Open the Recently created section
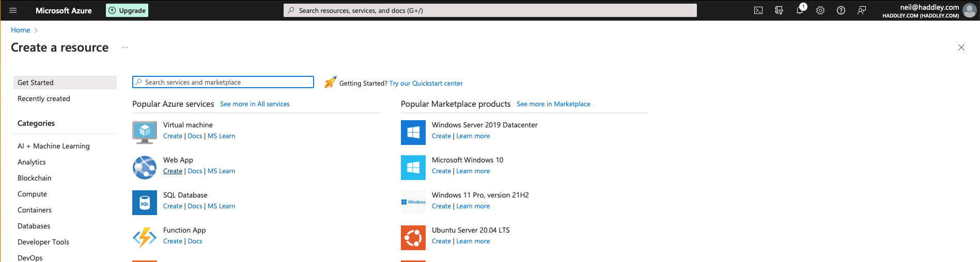 [44, 99]
